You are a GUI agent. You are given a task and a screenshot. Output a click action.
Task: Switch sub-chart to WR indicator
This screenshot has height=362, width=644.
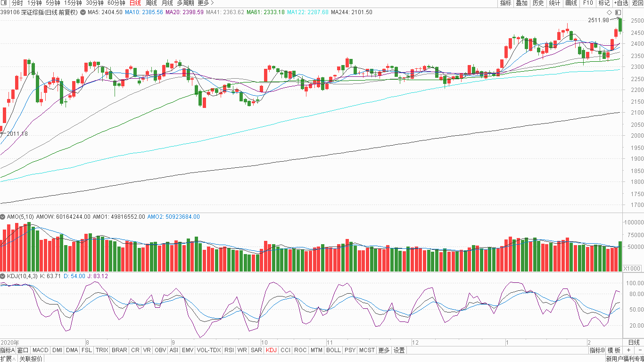[242, 350]
